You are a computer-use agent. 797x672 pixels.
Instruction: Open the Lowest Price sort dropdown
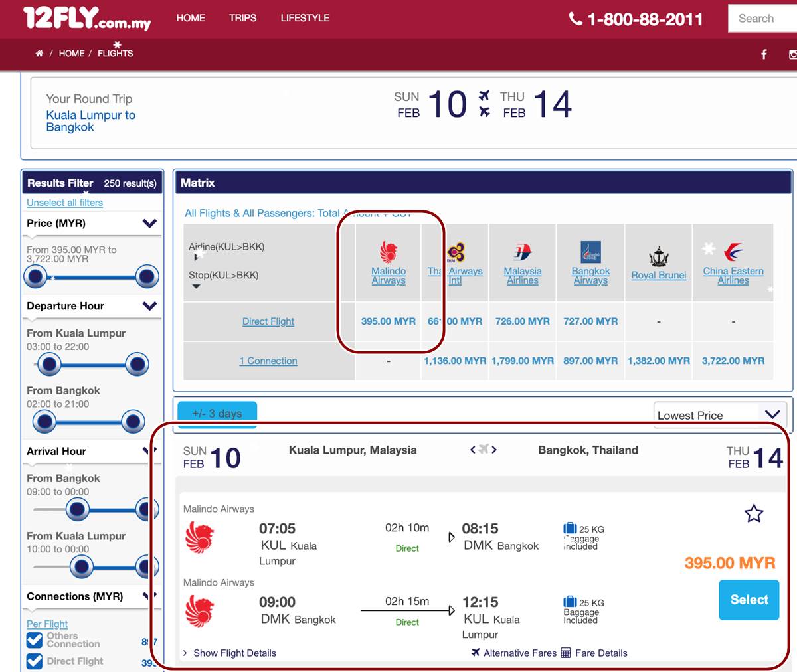[720, 415]
